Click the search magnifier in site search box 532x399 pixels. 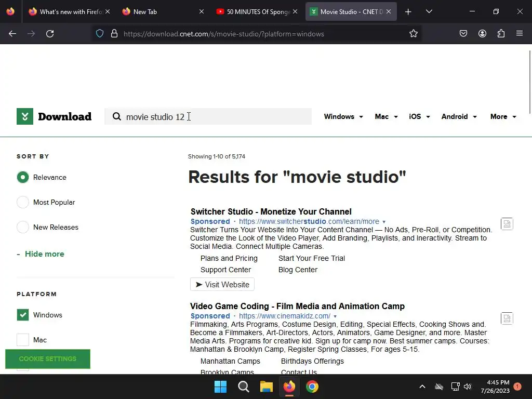117,116
